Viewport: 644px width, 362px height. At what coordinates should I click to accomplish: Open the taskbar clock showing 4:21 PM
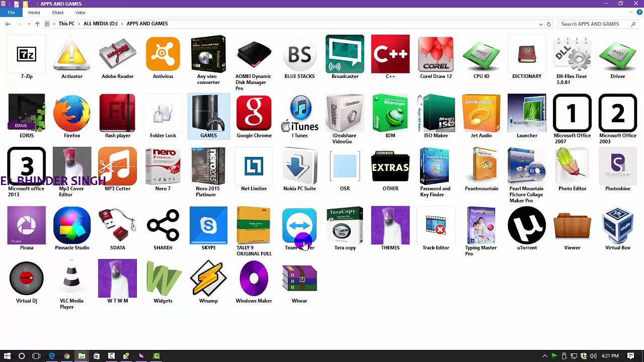click(x=610, y=356)
